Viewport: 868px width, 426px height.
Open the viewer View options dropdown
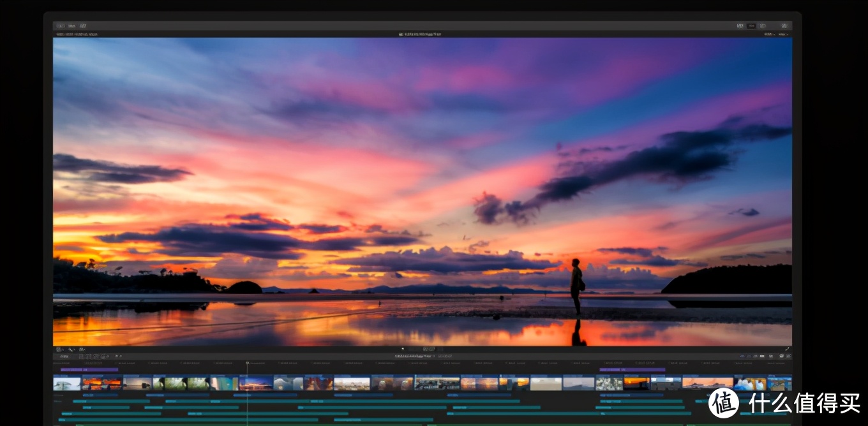[783, 34]
